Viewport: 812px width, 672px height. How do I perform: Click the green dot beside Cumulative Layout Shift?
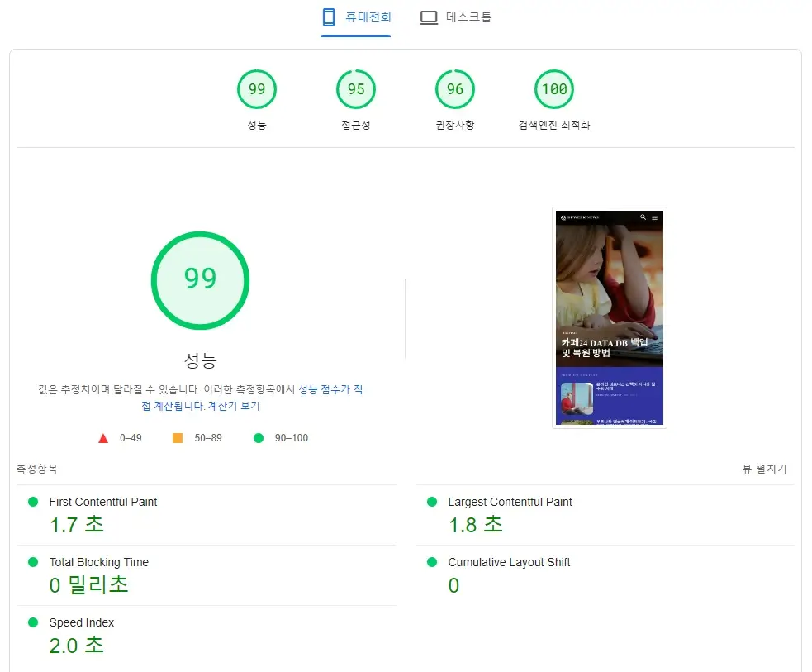432,562
